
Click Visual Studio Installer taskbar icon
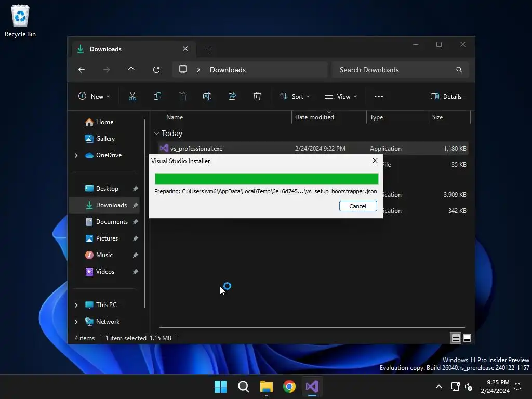click(x=312, y=387)
